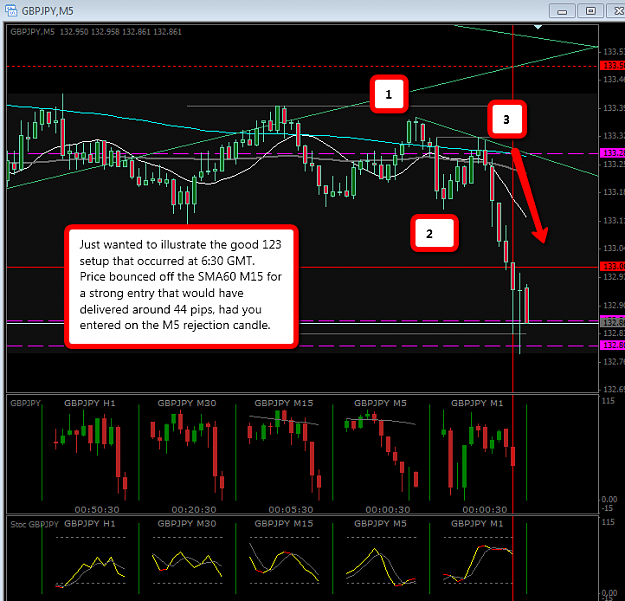Screen dimensions: 625x601
Task: Click the '115' scale value of candle panel
Action: (x=608, y=401)
